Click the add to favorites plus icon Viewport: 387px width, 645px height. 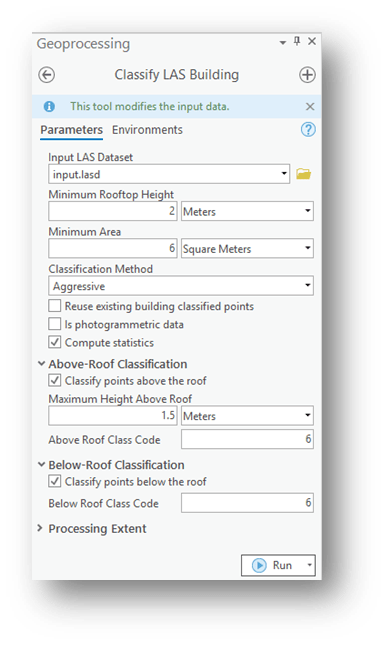click(x=307, y=75)
